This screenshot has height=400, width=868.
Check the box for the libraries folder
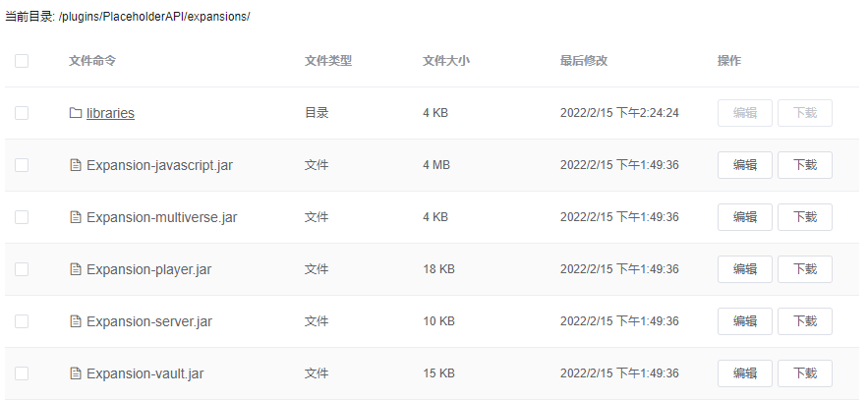coord(22,113)
